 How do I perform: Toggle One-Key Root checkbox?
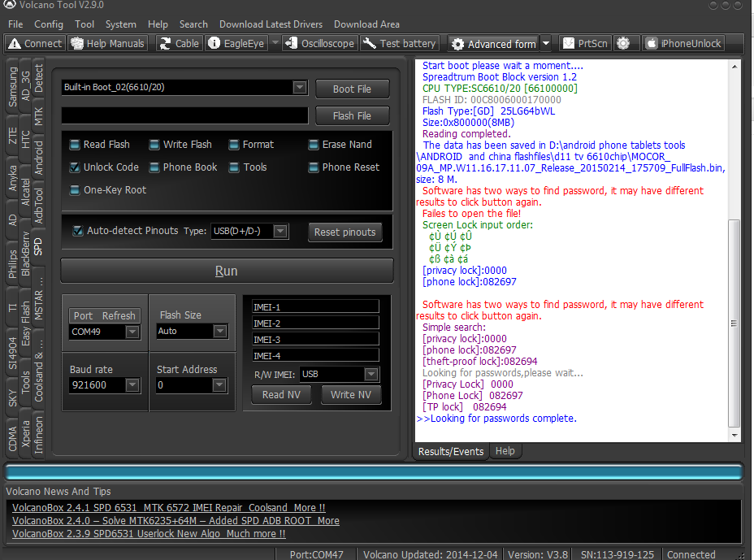click(75, 190)
